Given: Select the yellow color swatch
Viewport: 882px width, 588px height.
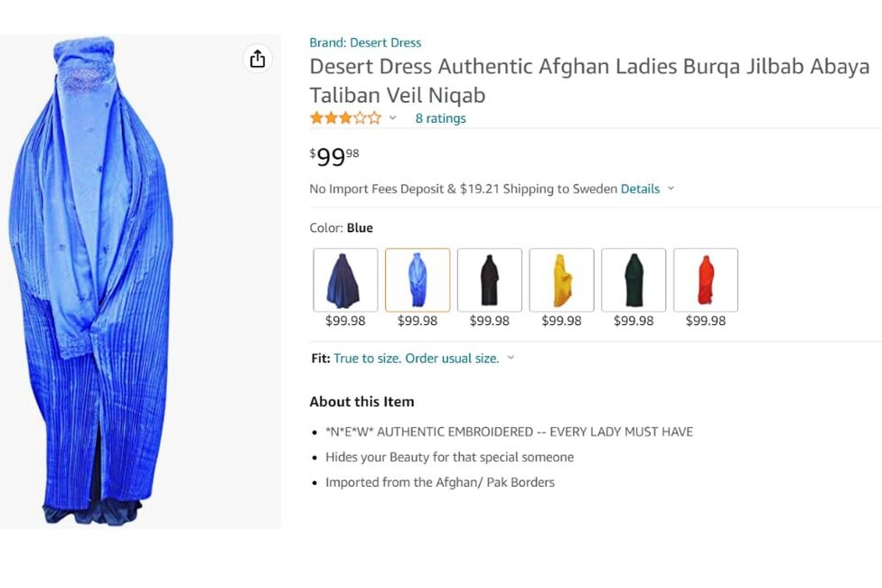Looking at the screenshot, I should 561,280.
